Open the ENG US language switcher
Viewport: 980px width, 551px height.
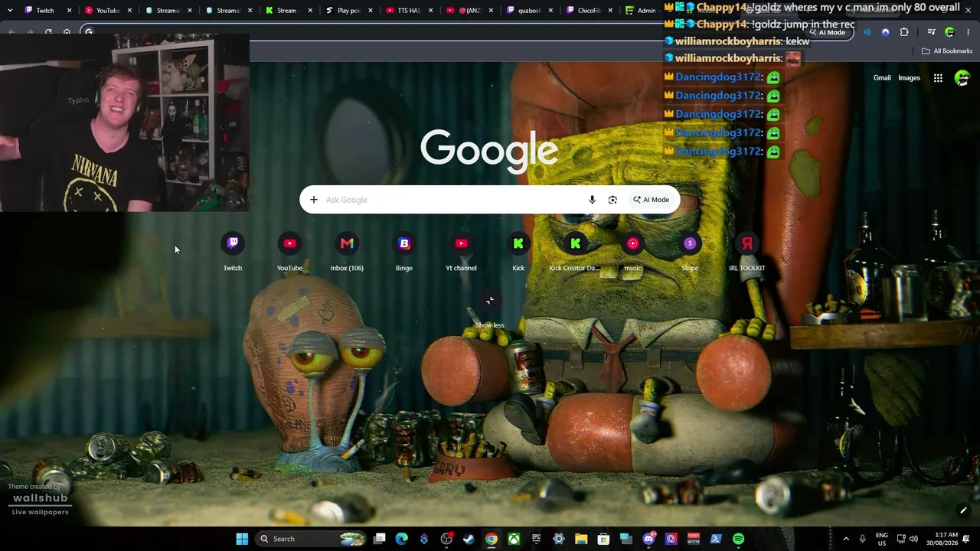(x=882, y=539)
